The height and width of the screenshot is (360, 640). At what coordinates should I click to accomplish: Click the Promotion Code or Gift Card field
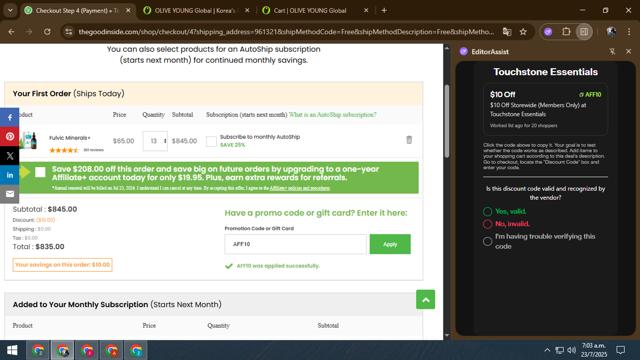click(x=295, y=244)
